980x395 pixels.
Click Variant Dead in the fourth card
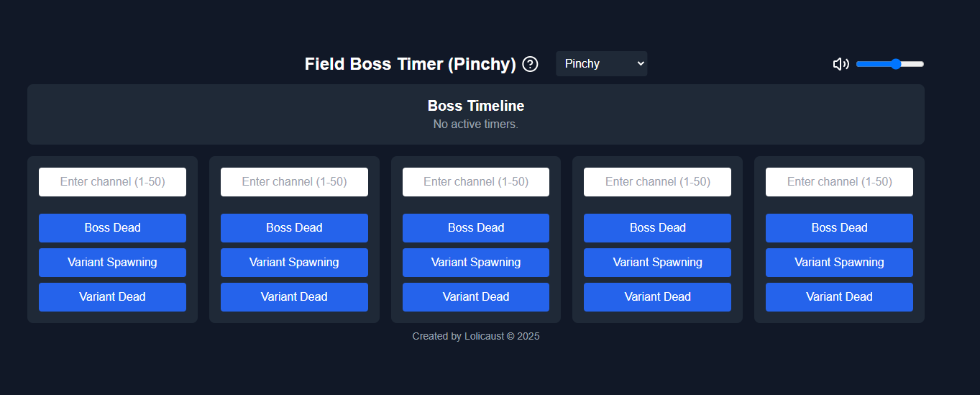coord(657,297)
